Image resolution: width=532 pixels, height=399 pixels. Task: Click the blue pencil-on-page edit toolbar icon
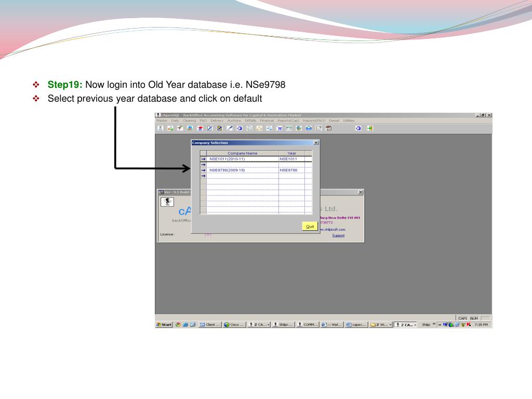(x=210, y=128)
